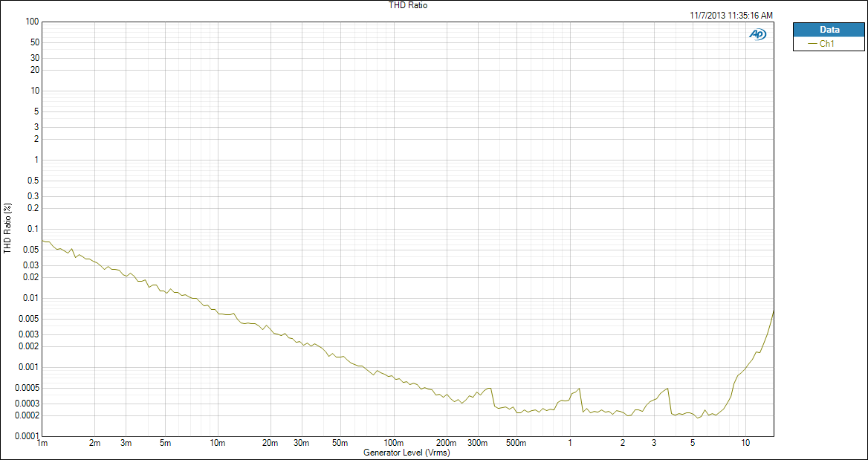Screen dimensions: 868x460
Task: Click the THD Ratio (%) vertical axis label
Action: [x=7, y=229]
